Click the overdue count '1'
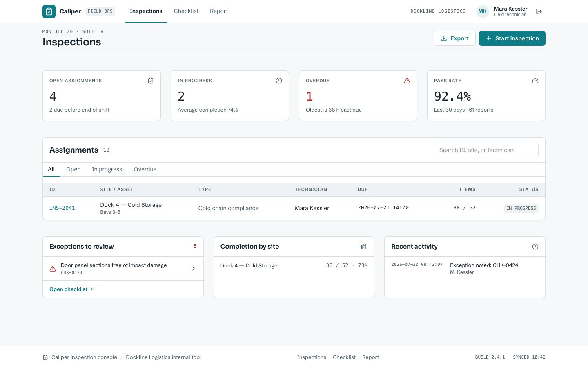 coord(310,96)
